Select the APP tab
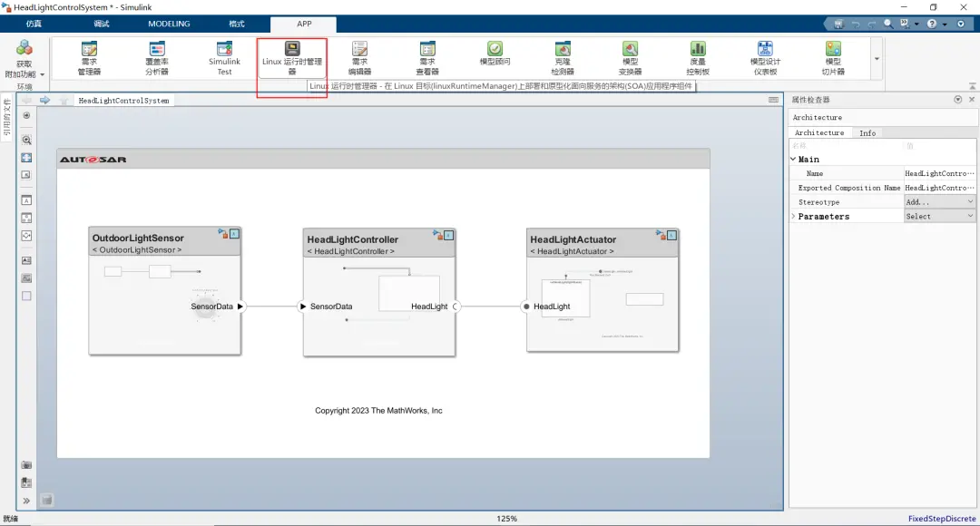 [304, 24]
